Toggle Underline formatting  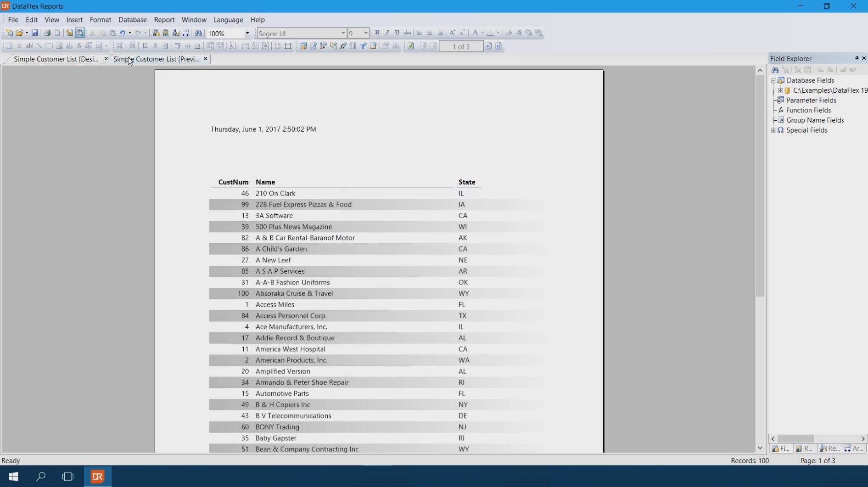pyautogui.click(x=397, y=33)
